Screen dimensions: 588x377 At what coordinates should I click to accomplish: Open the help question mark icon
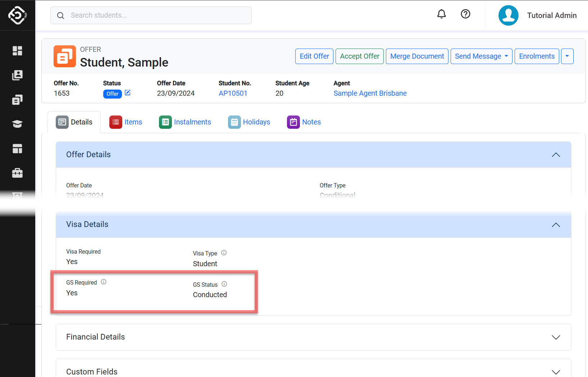click(465, 14)
